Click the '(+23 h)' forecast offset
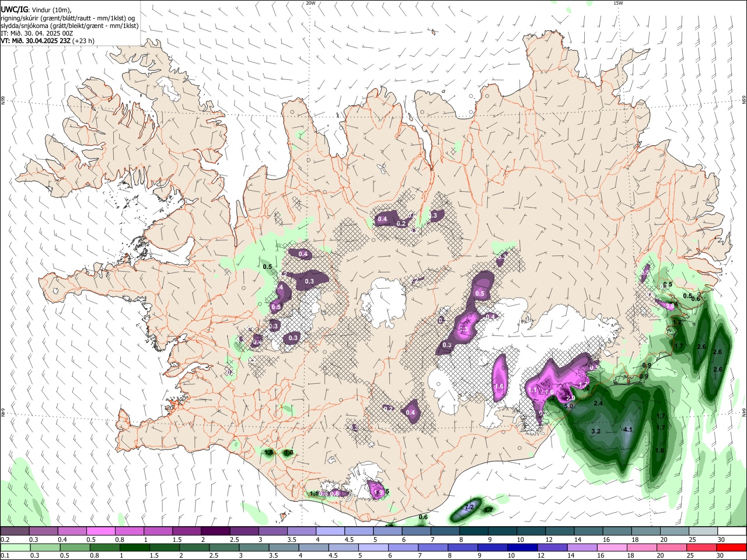This screenshot has height=560, width=747. pos(83,41)
